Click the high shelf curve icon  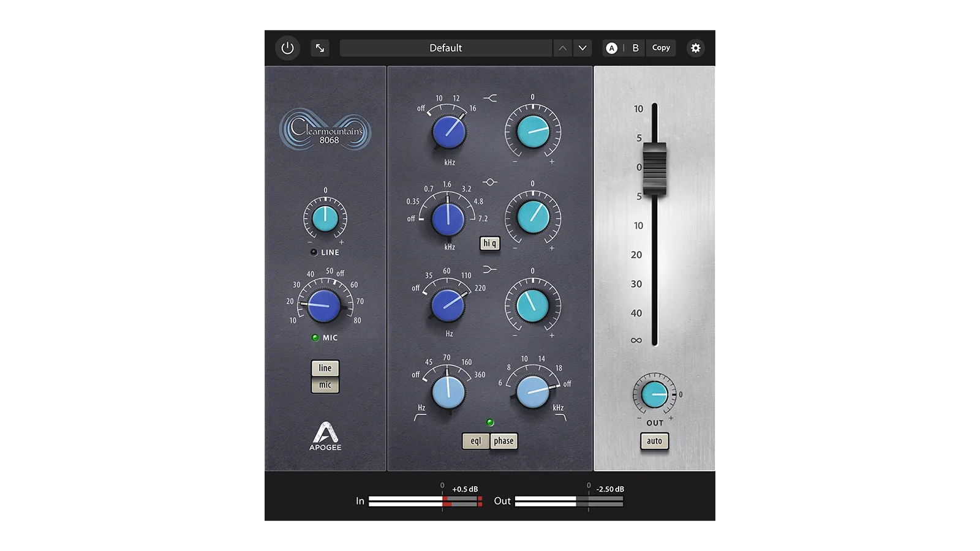490,98
